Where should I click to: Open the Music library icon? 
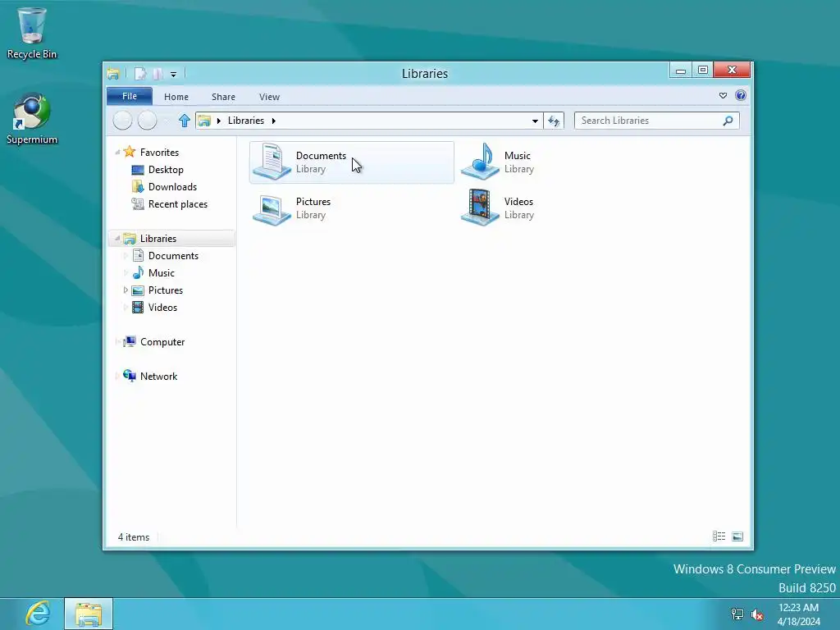(480, 162)
